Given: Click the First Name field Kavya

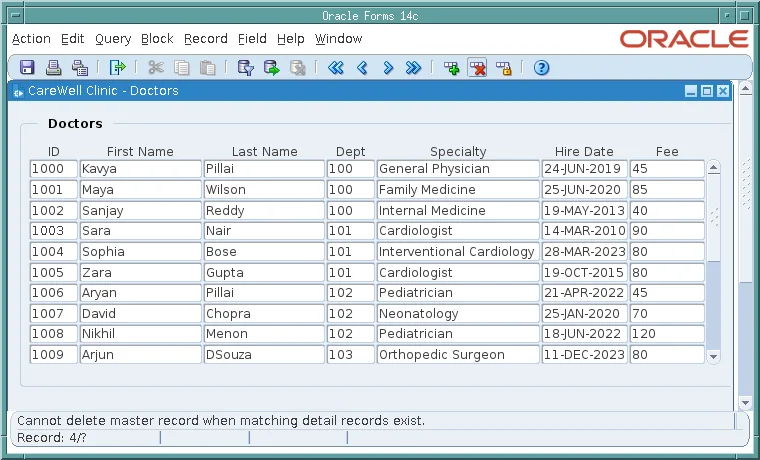Looking at the screenshot, I should click(141, 169).
